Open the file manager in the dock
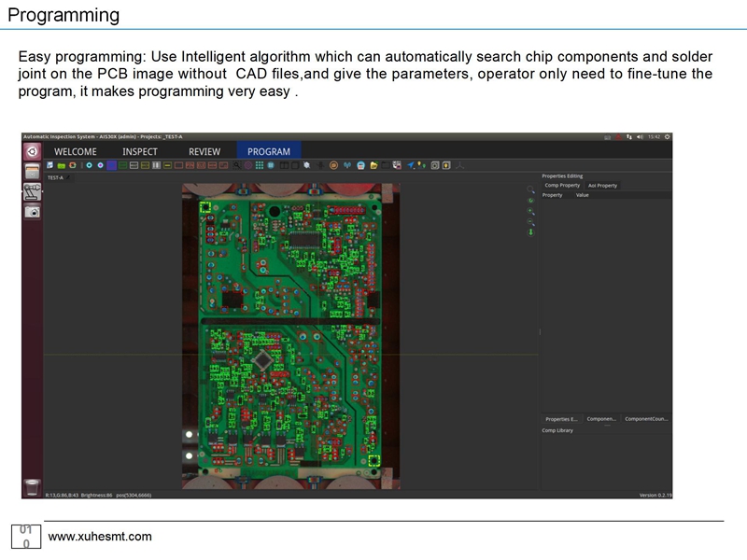747x560 pixels. (x=32, y=172)
